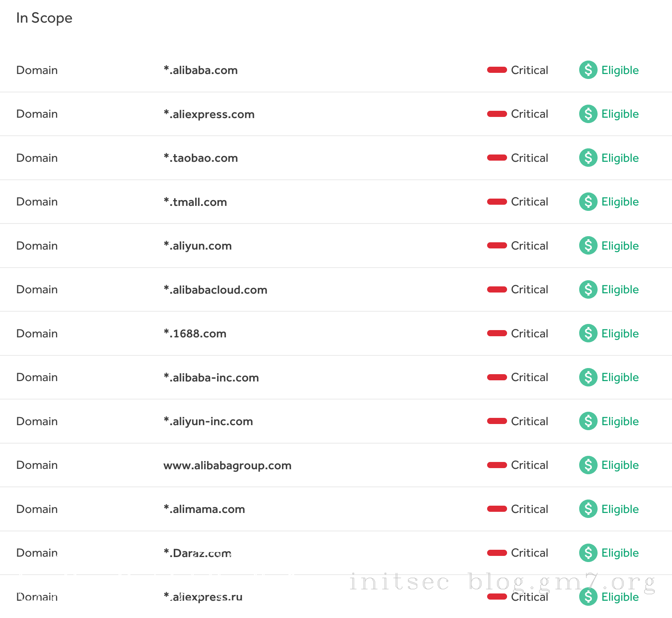Open the *.aliyun-inc.com domain

point(208,421)
